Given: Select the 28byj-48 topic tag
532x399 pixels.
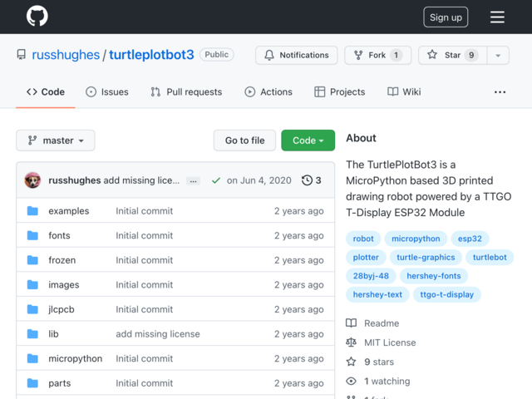Looking at the screenshot, I should (x=371, y=276).
